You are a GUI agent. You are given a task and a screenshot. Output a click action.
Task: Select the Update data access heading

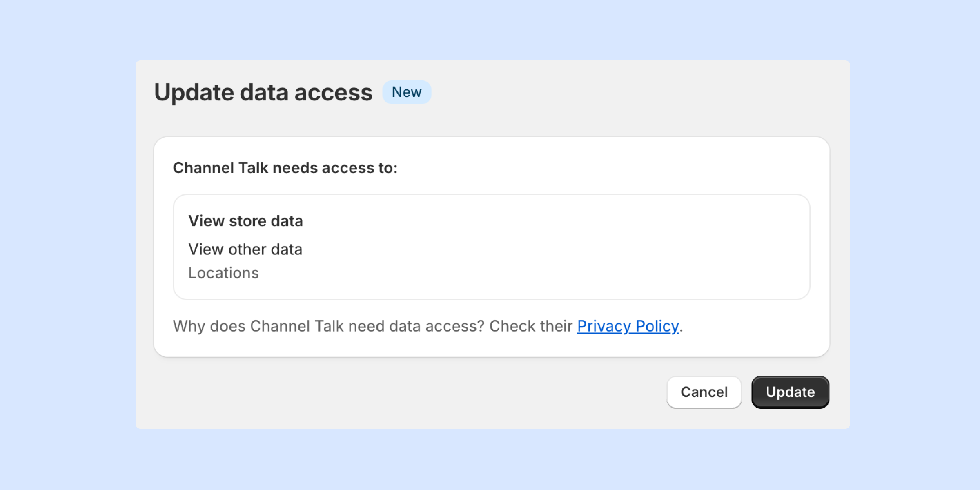[263, 92]
